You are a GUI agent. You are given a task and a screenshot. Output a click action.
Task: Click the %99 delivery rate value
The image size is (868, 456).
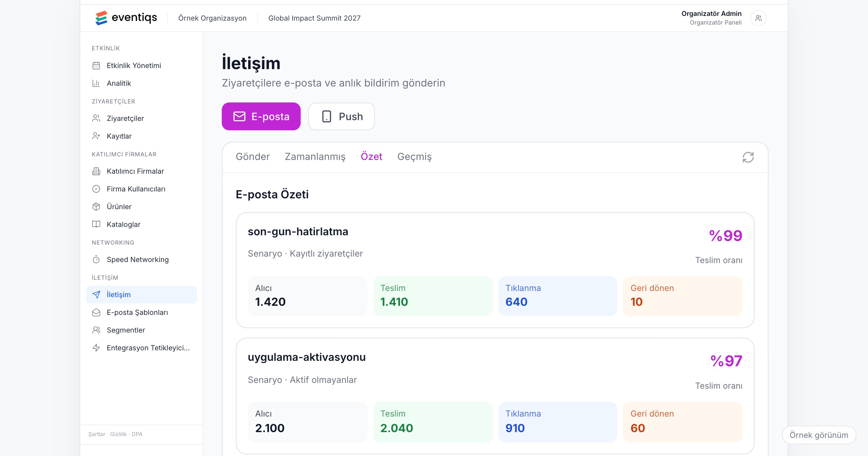(x=726, y=236)
